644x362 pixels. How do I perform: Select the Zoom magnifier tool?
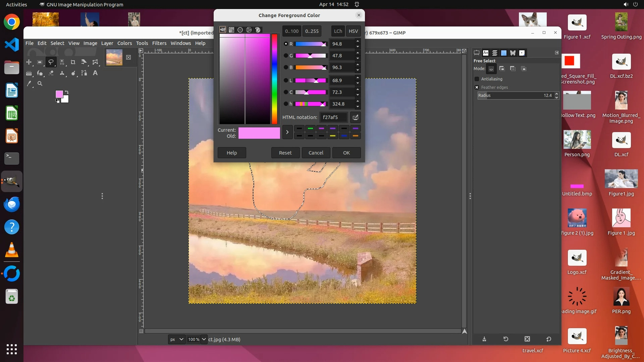[x=40, y=84]
